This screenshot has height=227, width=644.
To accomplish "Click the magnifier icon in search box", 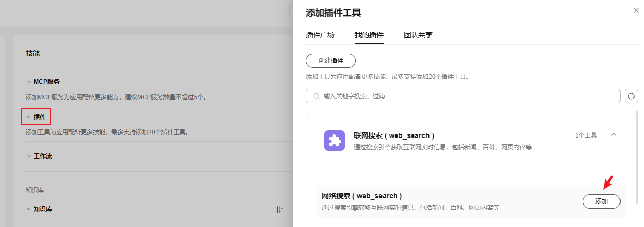I will click(x=317, y=96).
